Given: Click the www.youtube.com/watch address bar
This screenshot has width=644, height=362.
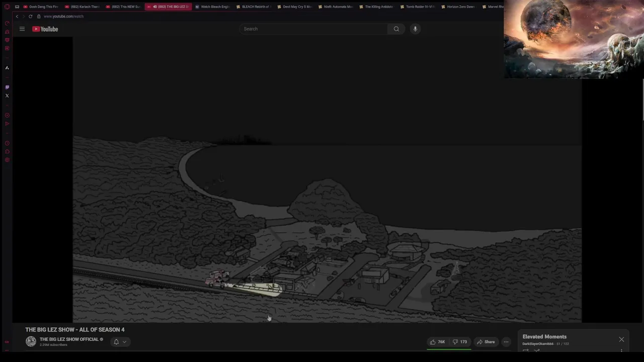Looking at the screenshot, I should [63, 16].
